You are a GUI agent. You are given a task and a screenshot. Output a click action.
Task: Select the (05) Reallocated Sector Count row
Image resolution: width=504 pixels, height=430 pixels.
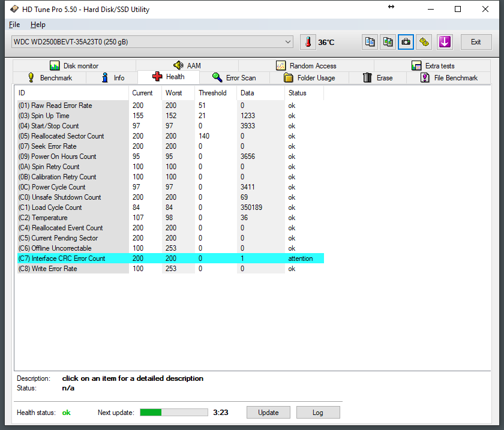pos(170,136)
